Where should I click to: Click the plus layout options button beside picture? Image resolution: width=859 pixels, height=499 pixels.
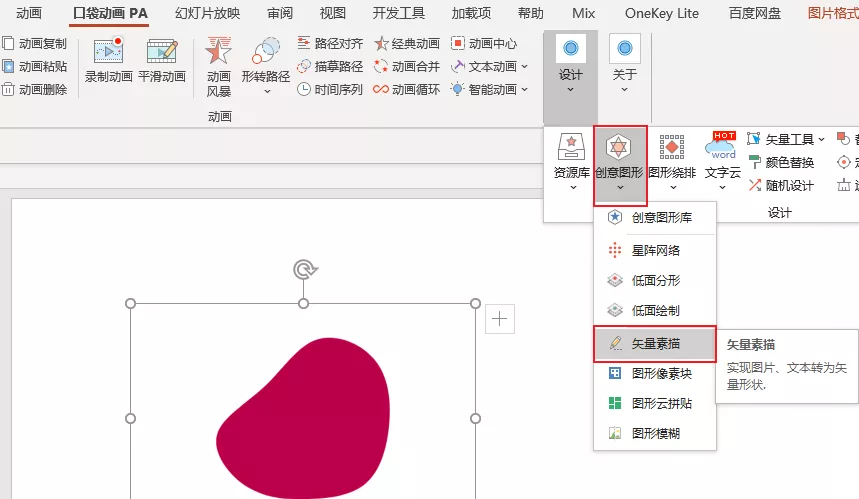pyautogui.click(x=500, y=319)
